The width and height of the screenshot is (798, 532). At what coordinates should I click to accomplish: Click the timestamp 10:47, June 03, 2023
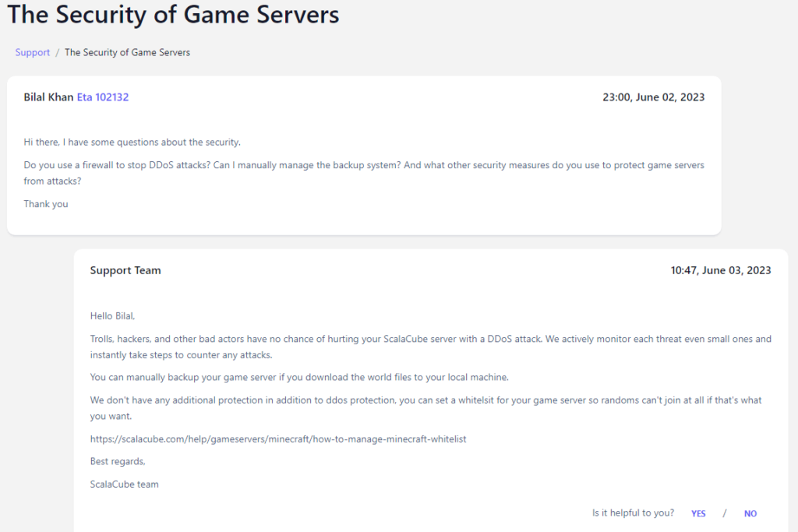click(x=721, y=270)
